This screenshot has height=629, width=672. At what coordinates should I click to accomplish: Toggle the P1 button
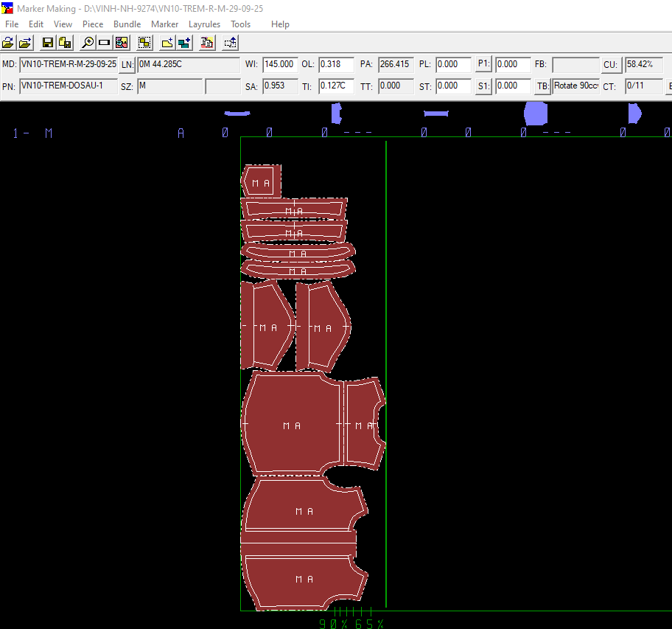(x=483, y=64)
